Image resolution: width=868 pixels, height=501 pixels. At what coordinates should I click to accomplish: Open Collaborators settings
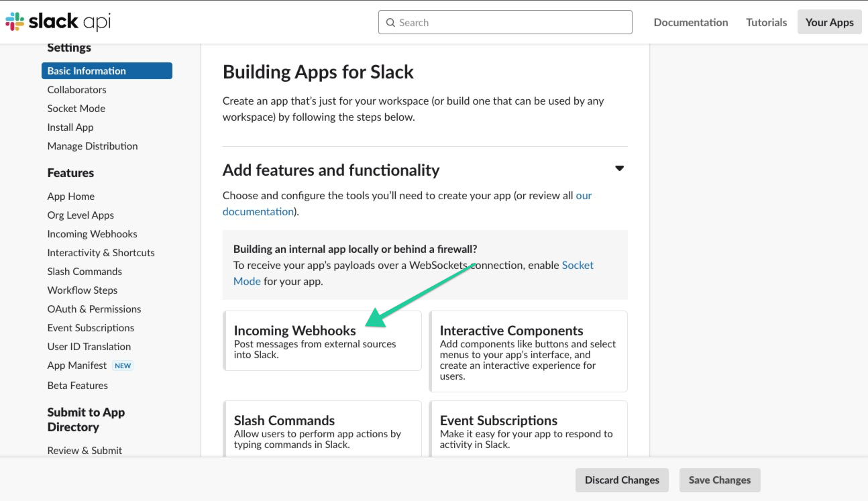76,89
